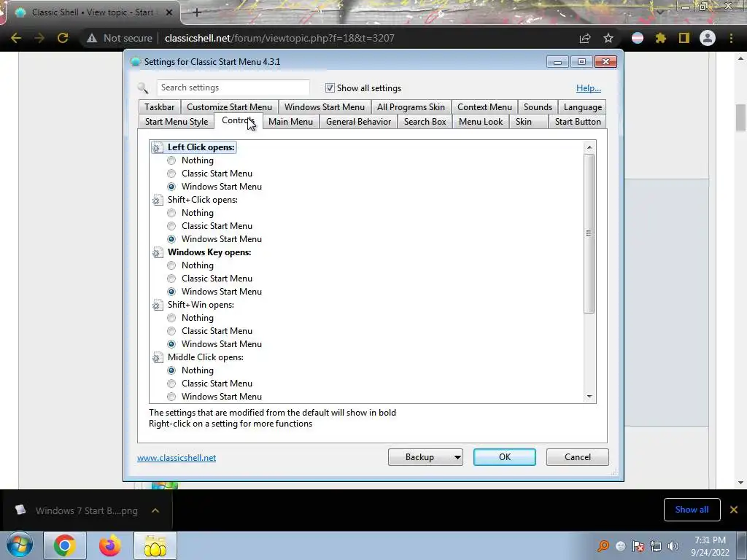Viewport: 747px width, 560px height.
Task: Switch to the Taskbar tab
Action: pos(160,107)
